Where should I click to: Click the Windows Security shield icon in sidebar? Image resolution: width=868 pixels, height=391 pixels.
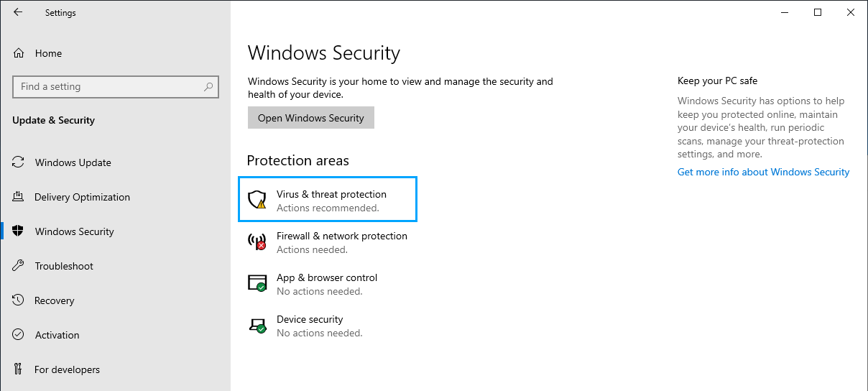(19, 231)
